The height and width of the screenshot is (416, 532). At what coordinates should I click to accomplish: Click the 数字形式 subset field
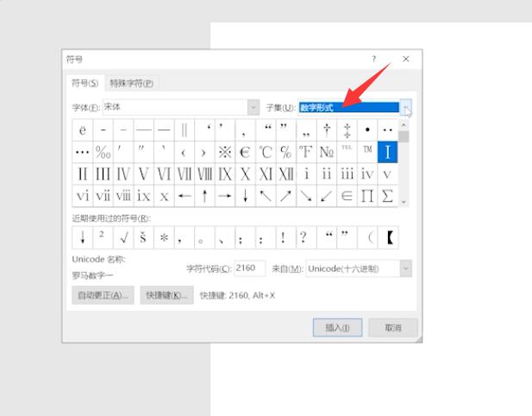pos(349,107)
